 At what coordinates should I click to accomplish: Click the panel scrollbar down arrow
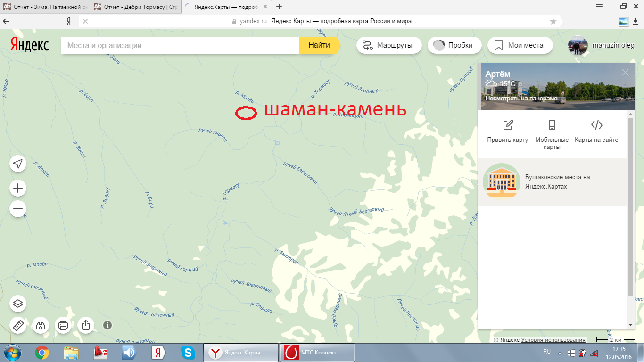[x=631, y=325]
